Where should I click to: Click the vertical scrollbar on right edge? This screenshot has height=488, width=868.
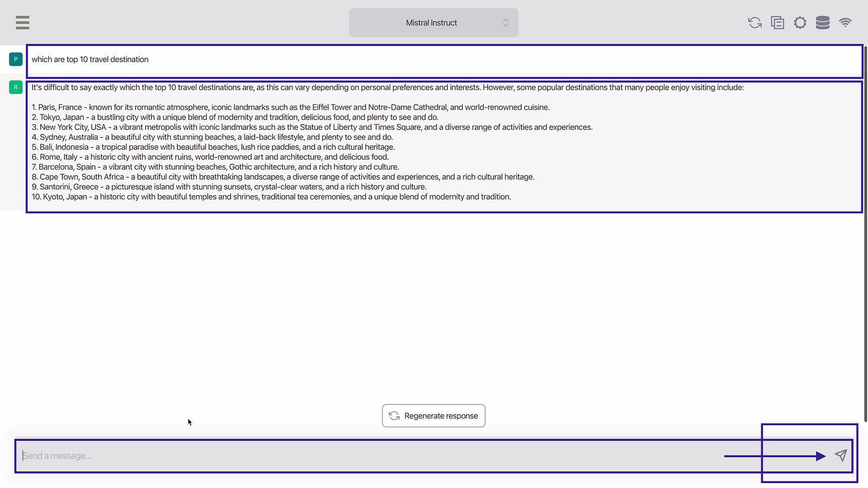[865, 233]
